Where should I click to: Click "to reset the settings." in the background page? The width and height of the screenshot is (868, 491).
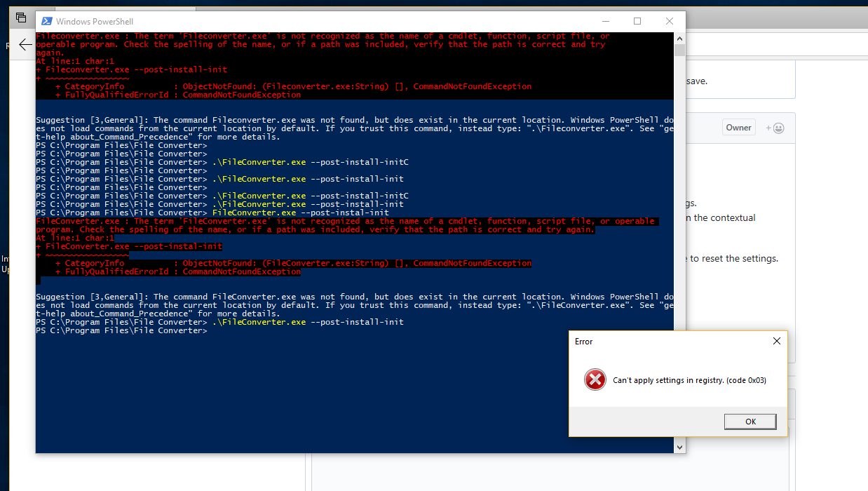click(x=734, y=258)
